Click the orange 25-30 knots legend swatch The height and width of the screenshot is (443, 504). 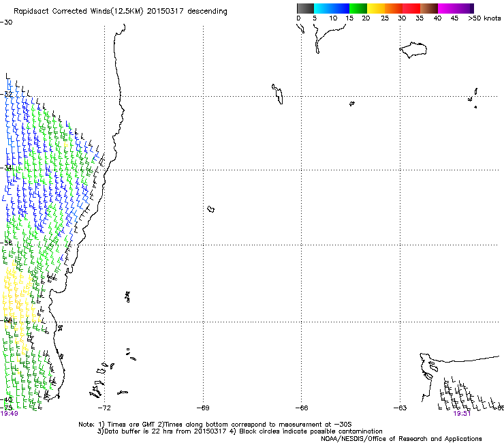pyautogui.click(x=394, y=8)
